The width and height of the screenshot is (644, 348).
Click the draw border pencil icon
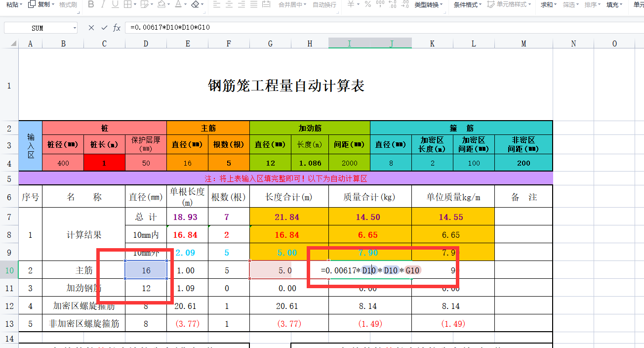tap(144, 4)
